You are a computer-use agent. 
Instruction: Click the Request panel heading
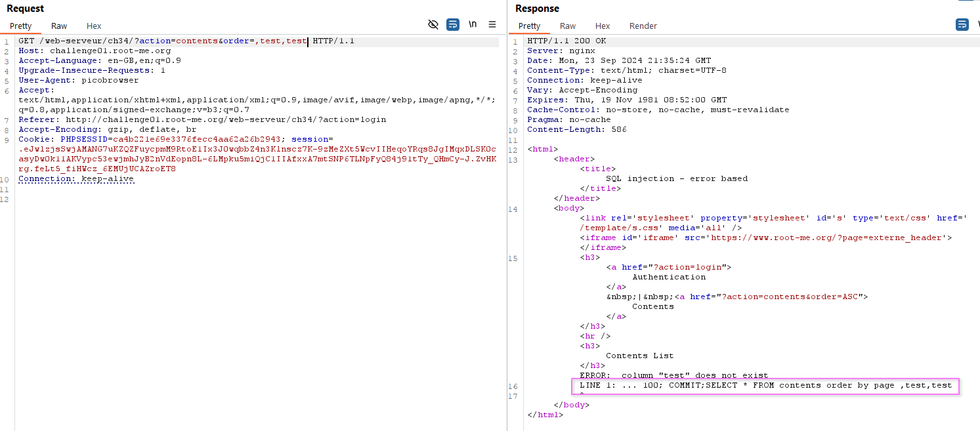[26, 9]
